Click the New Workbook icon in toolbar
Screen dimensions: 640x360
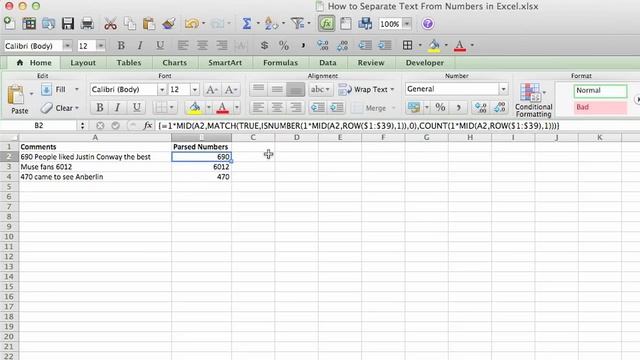click(9, 24)
